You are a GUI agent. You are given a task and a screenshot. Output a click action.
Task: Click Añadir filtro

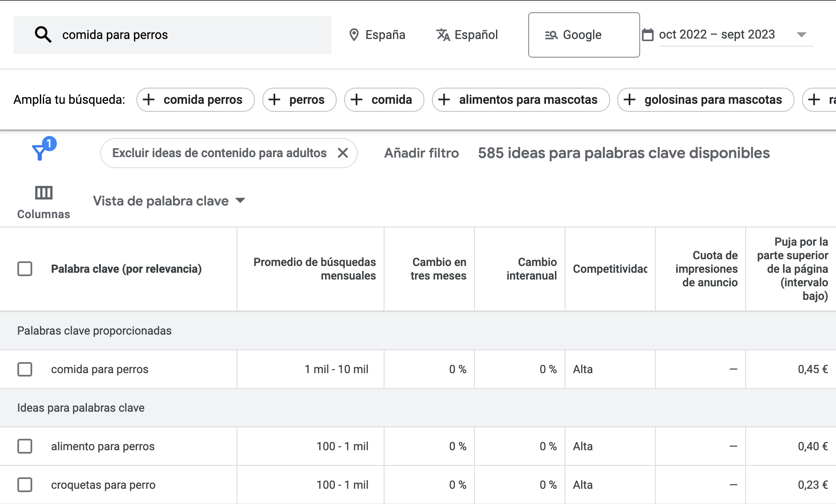coord(422,153)
